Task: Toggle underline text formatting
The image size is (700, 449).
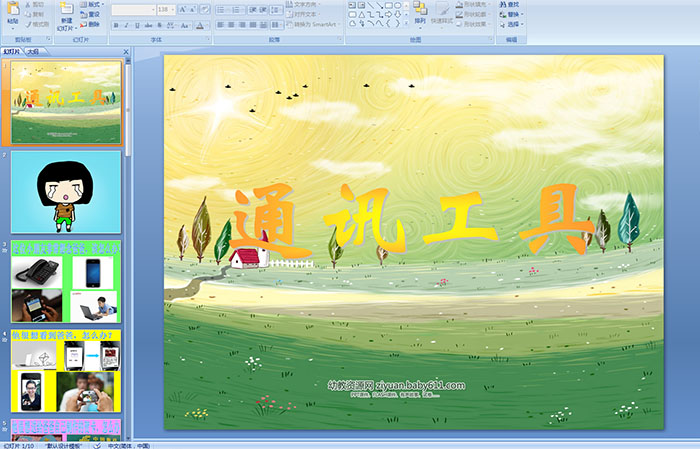Action: (135, 24)
